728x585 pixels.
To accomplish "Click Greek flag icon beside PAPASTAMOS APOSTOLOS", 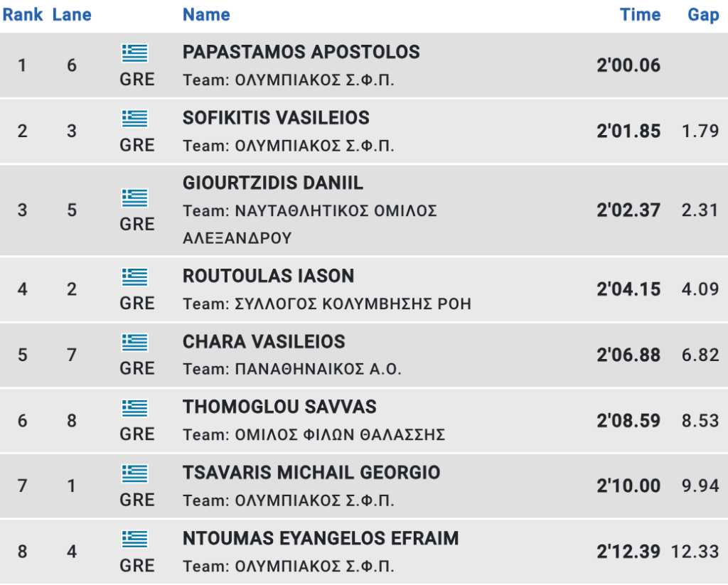I will click(134, 53).
